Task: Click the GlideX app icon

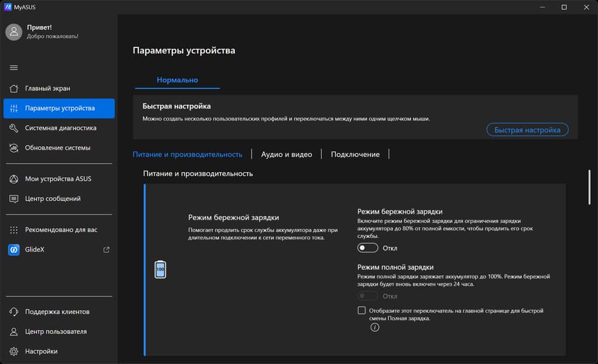Action: pyautogui.click(x=14, y=249)
